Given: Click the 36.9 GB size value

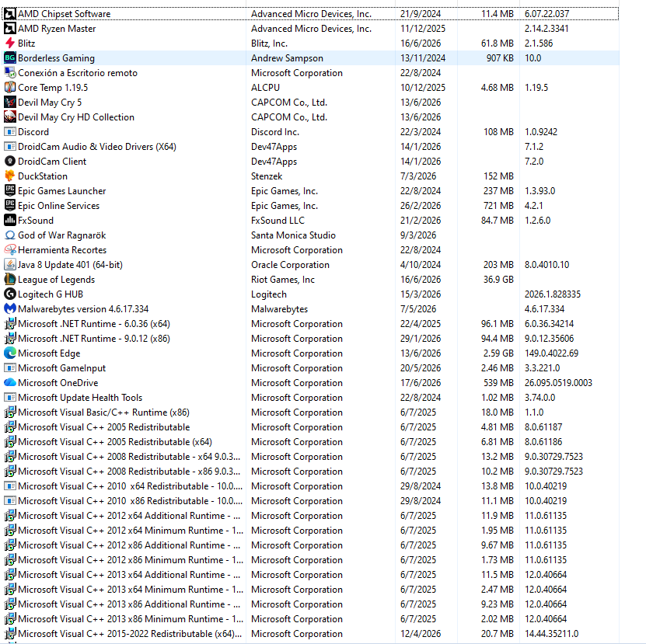Looking at the screenshot, I should [498, 280].
